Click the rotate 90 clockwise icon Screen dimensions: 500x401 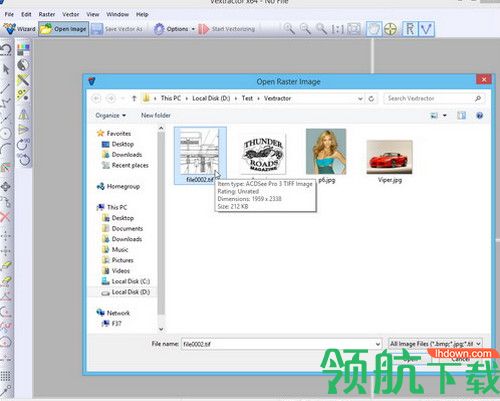tap(24, 145)
